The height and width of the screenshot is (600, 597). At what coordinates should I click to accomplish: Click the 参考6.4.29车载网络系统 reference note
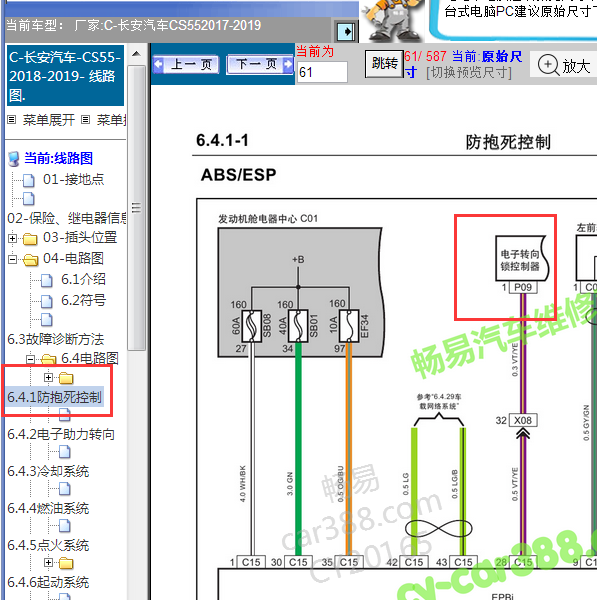click(439, 401)
